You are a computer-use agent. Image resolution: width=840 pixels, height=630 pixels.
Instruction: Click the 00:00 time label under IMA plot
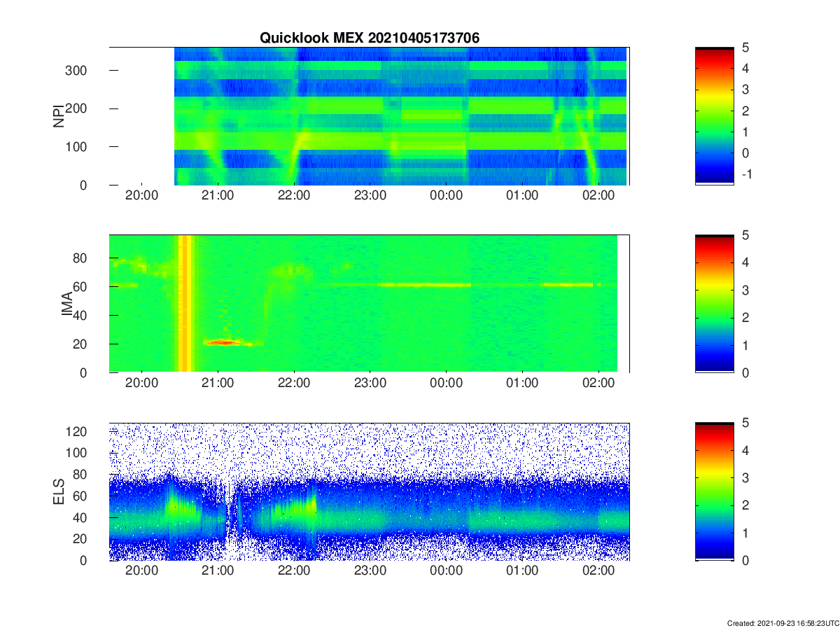447,383
